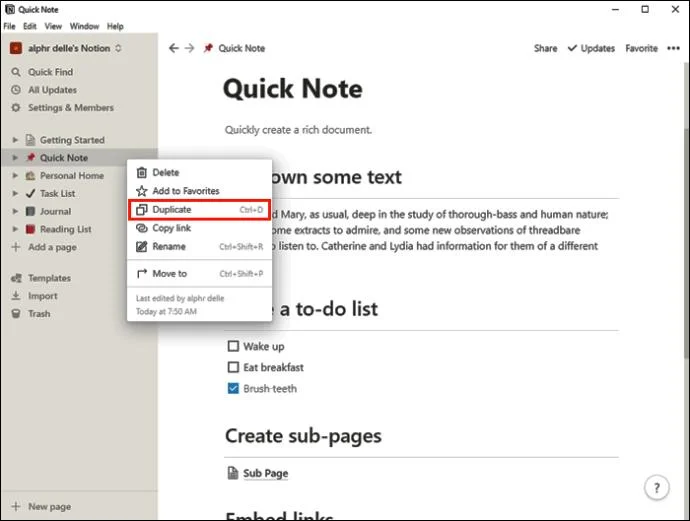This screenshot has width=690, height=521.
Task: Open the help question mark button
Action: (x=657, y=488)
